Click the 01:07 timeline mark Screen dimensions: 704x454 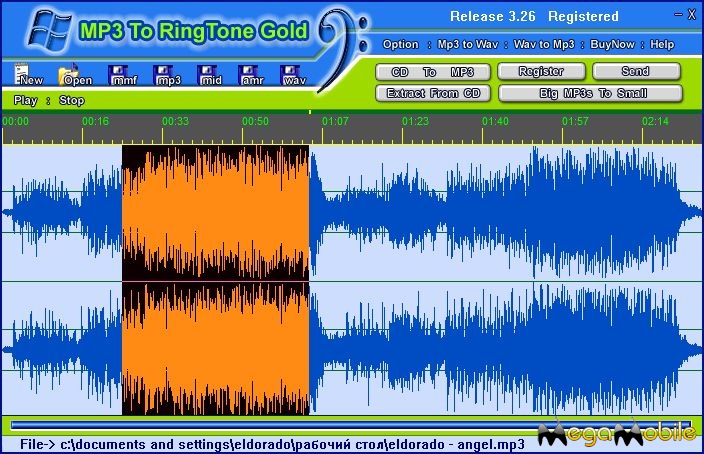(335, 121)
